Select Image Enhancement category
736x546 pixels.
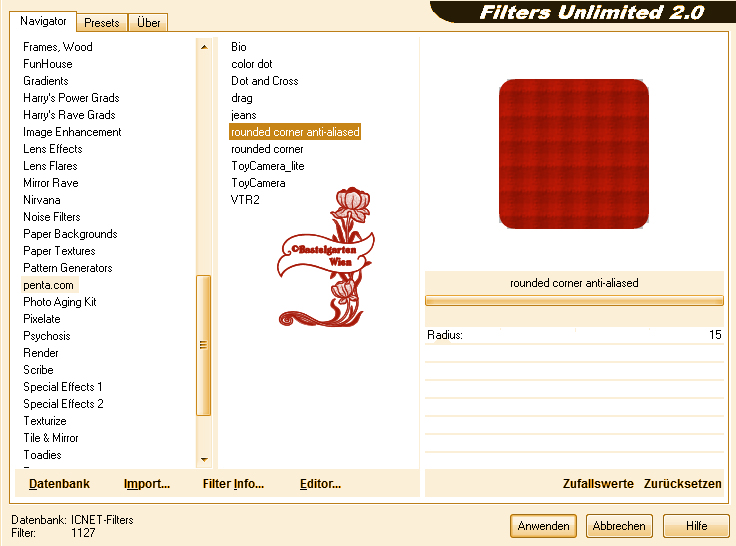[x=72, y=132]
